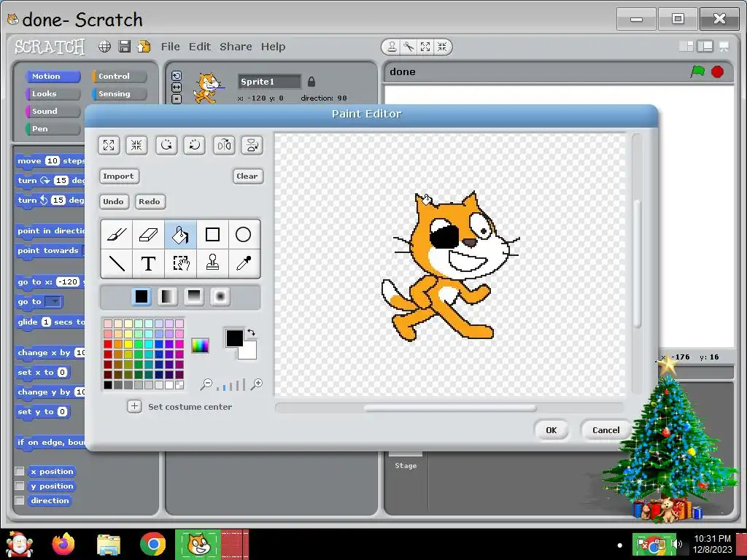Switch to the Looks blocks category

(53, 94)
